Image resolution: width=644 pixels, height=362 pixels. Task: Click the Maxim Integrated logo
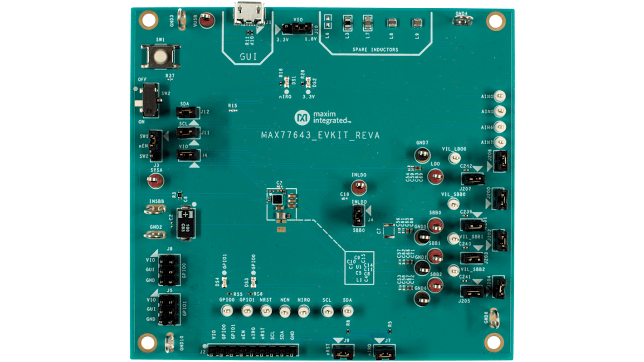323,117
